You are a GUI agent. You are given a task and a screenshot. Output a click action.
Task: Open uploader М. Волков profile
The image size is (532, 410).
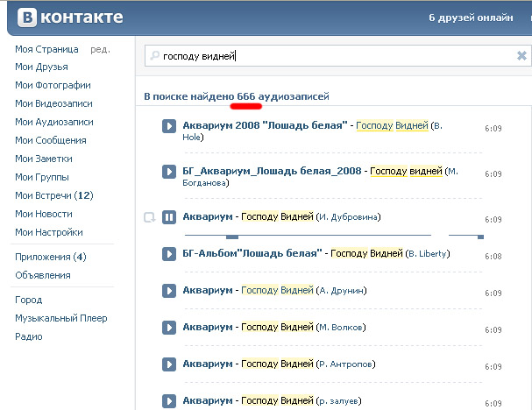[341, 328]
